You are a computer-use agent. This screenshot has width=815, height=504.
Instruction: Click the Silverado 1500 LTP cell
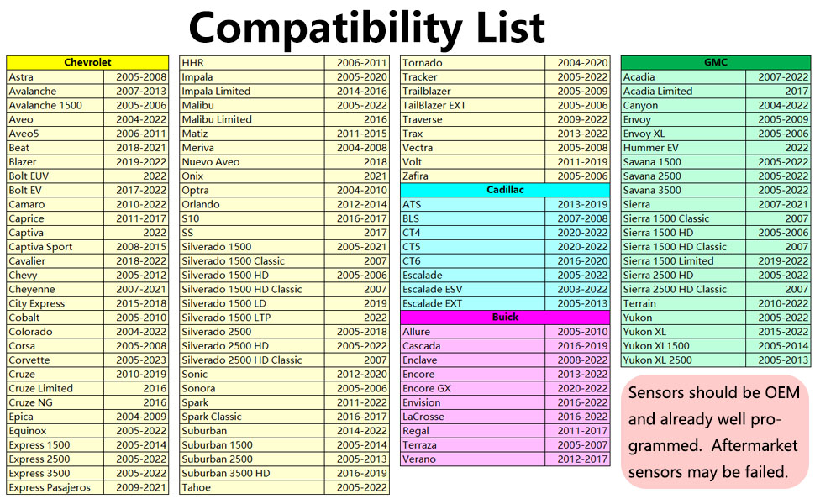pos(252,318)
